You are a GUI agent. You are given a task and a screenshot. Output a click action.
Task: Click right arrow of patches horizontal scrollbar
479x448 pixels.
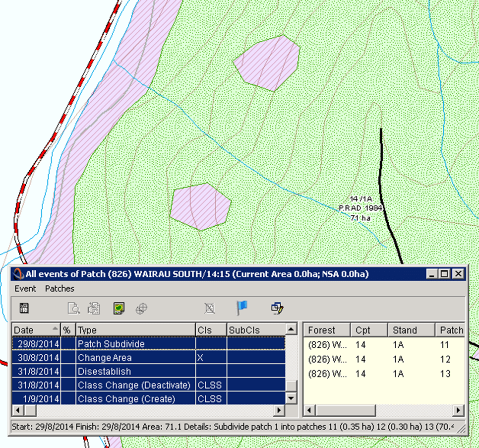(x=458, y=410)
